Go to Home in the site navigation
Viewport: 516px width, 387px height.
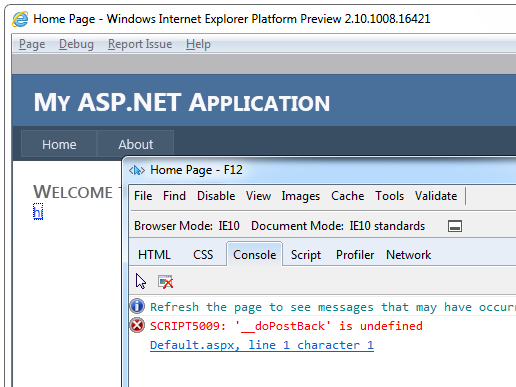[59, 144]
